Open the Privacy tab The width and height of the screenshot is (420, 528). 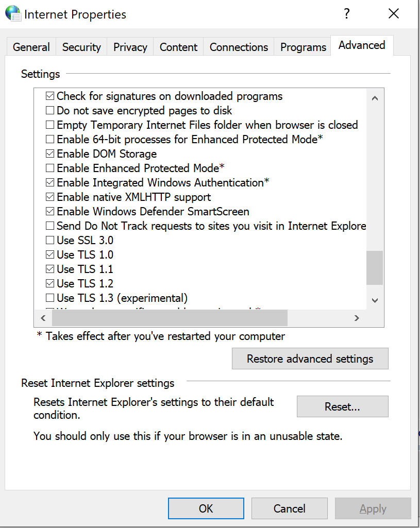pyautogui.click(x=130, y=47)
